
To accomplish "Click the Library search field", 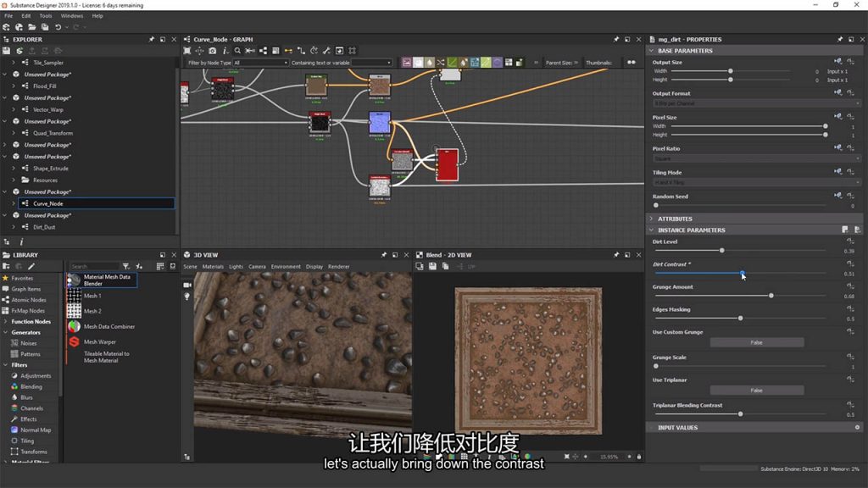I will point(94,266).
